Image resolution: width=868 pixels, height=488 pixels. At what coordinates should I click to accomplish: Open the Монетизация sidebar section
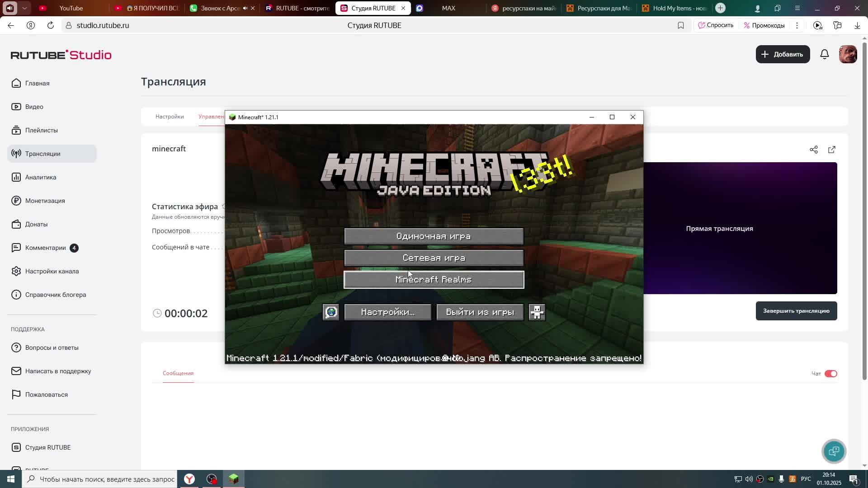click(45, 201)
